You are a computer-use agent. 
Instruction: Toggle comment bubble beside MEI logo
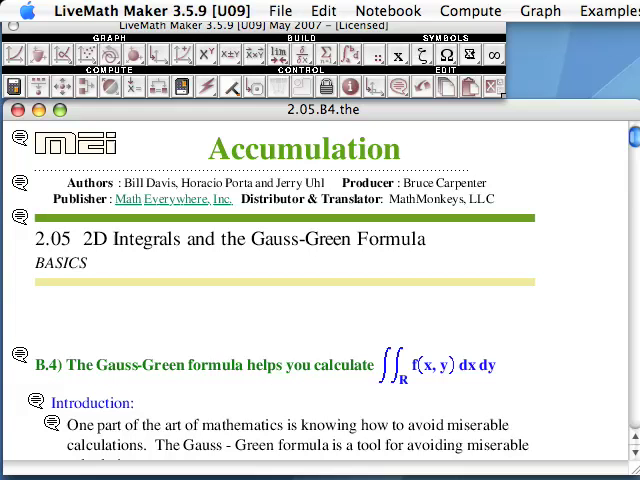point(20,138)
